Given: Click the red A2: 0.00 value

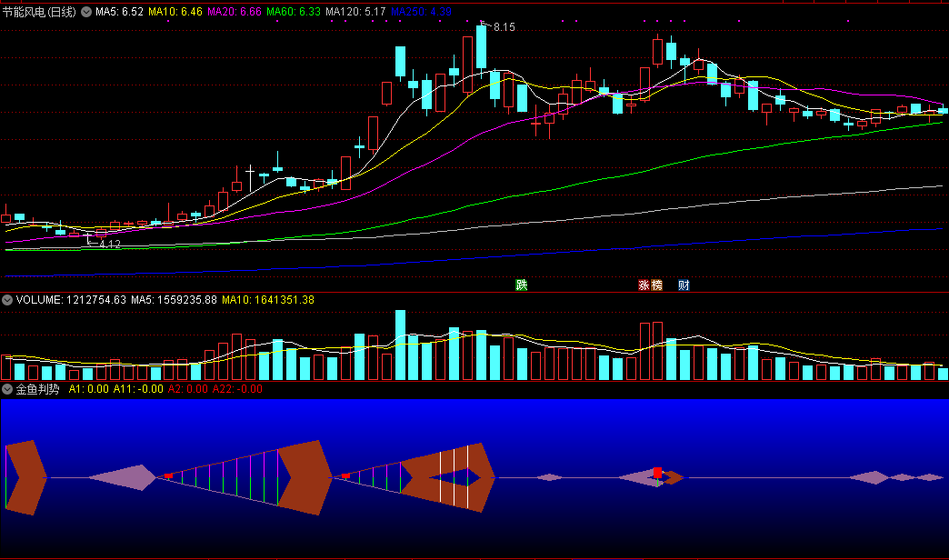Looking at the screenshot, I should click(188, 389).
